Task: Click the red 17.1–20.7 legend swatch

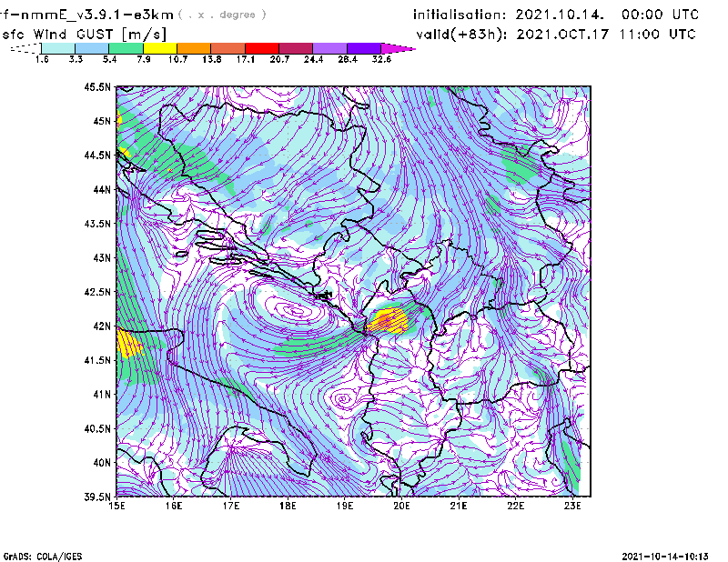Action: pos(262,48)
